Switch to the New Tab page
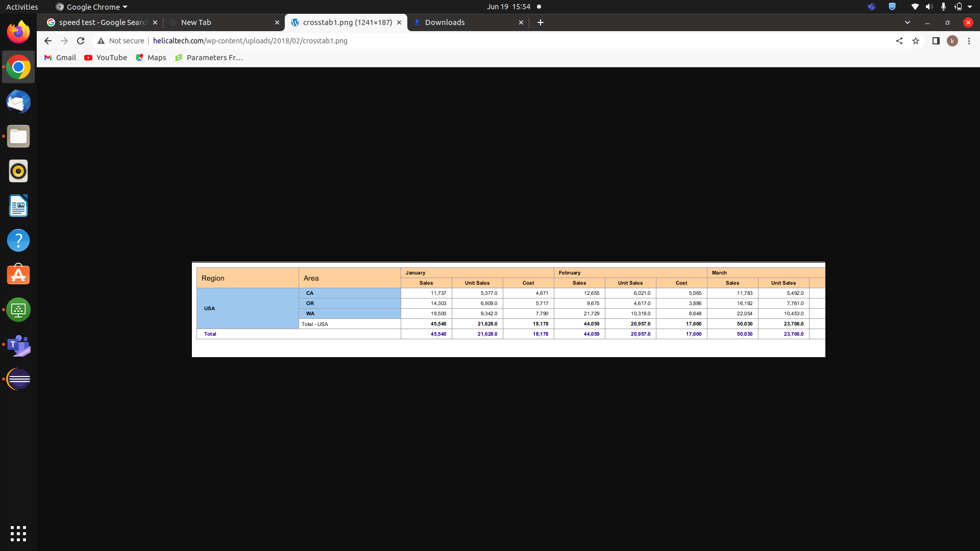The width and height of the screenshot is (980, 551). click(x=197, y=22)
